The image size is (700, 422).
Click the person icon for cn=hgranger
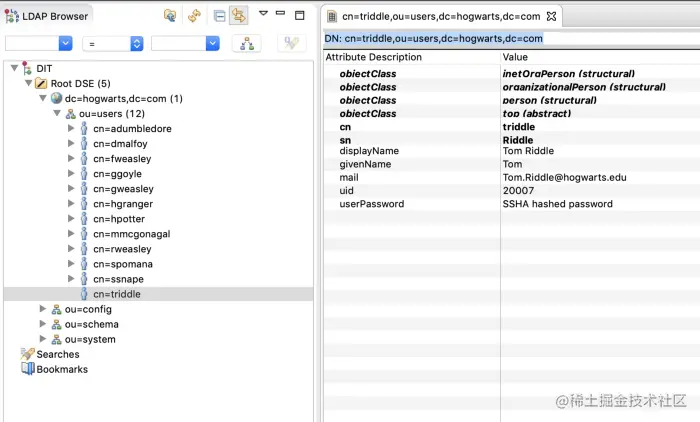pyautogui.click(x=84, y=204)
